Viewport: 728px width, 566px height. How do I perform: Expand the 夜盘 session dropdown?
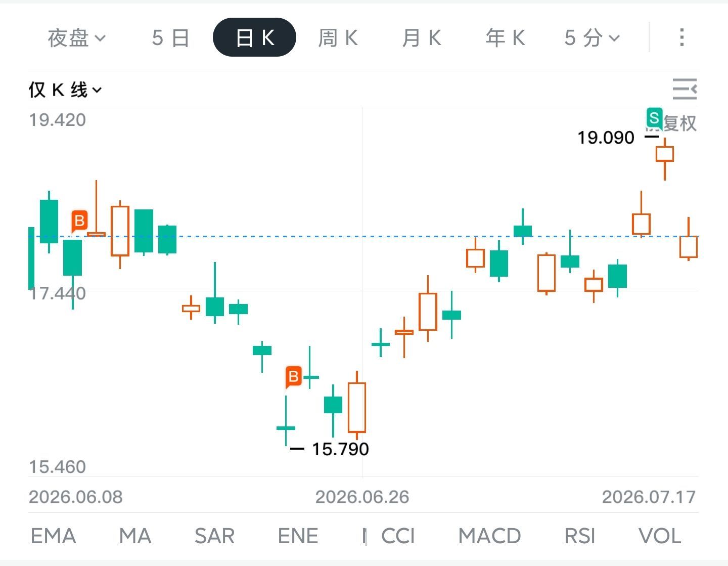(77, 38)
